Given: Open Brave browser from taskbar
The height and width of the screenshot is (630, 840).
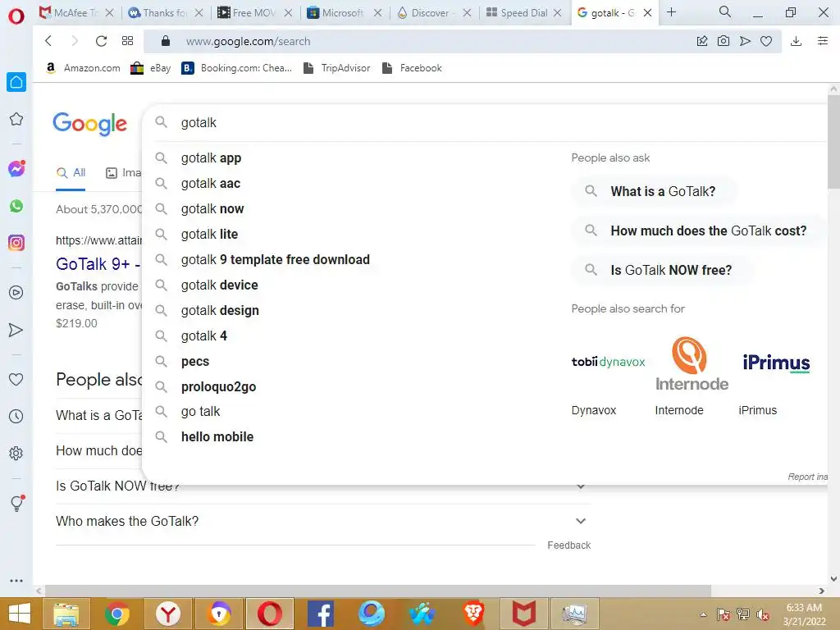Looking at the screenshot, I should coord(473,614).
